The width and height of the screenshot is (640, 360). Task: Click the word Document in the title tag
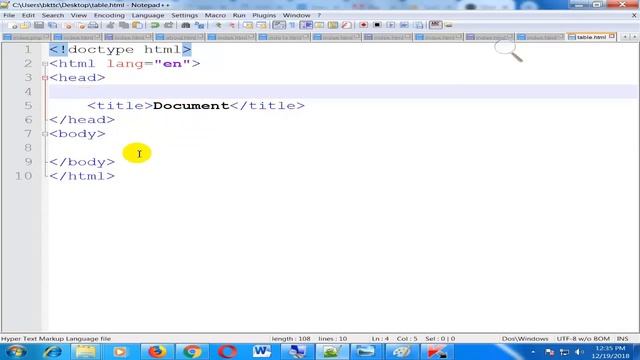191,105
